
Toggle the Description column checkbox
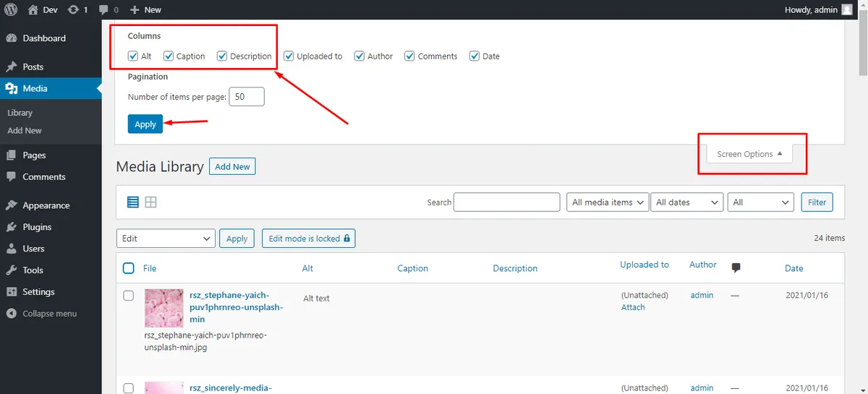[222, 56]
